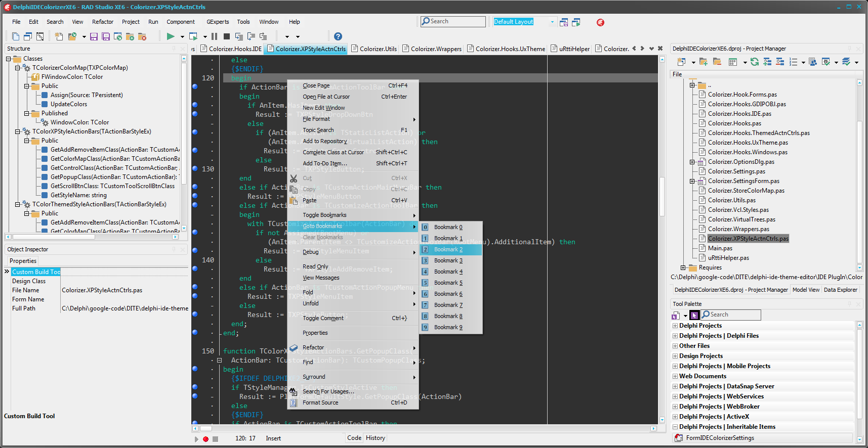Click the Run Without Debugging icon
This screenshot has height=448, width=868.
pyautogui.click(x=193, y=36)
